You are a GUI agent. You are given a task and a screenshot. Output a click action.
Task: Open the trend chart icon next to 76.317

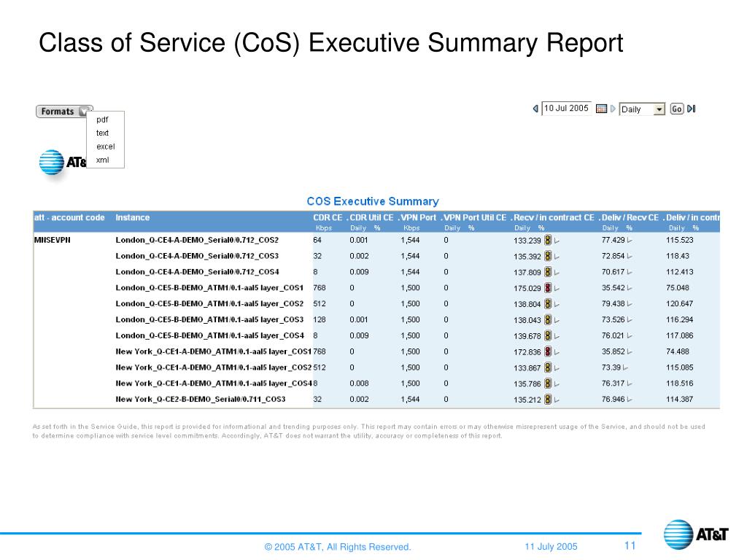pos(630,384)
